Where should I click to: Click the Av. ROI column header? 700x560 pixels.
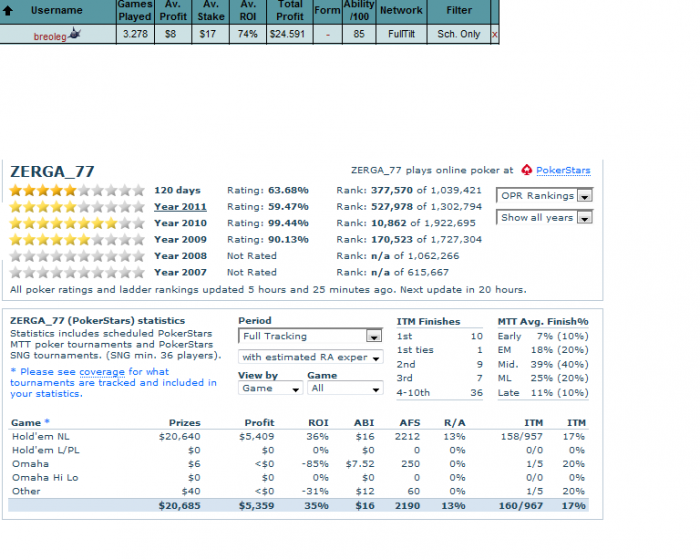(248, 10)
